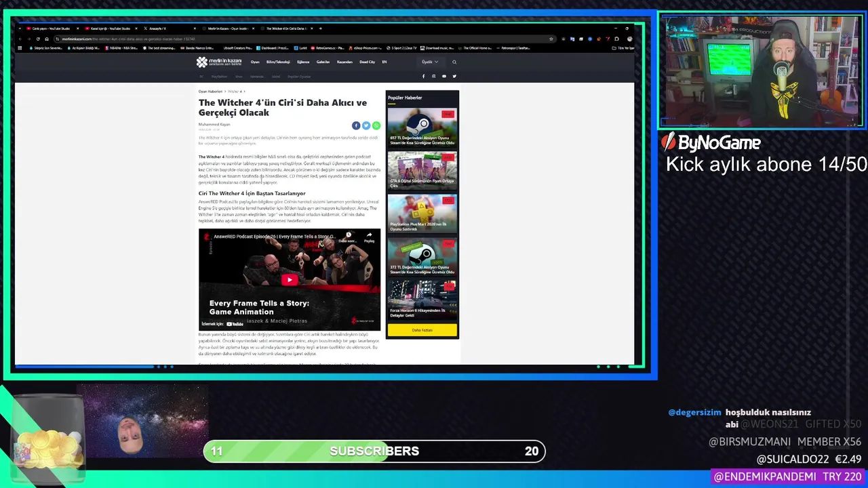Go back with browser back arrow
Screen dimensions: 868x488
[x=20, y=39]
